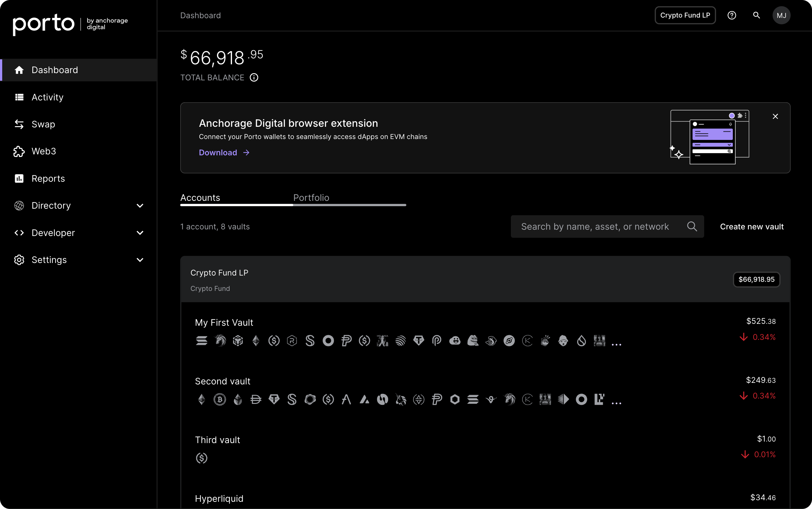Click the USDC icon in Second vault
812x509 pixels.
click(328, 399)
